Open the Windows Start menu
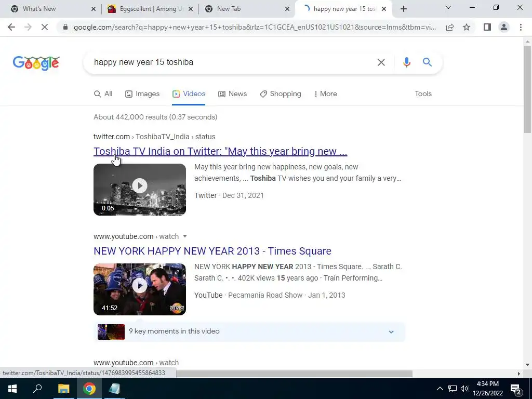 (x=12, y=389)
